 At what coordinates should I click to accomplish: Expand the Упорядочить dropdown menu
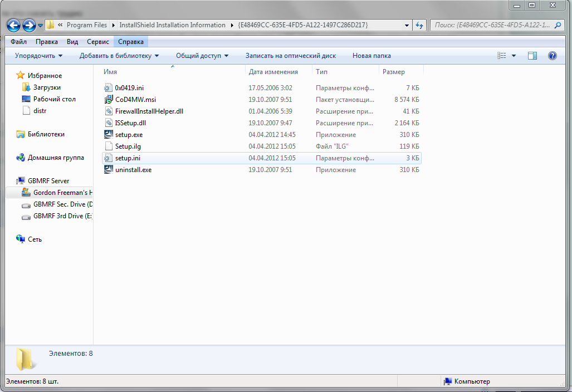tap(38, 56)
